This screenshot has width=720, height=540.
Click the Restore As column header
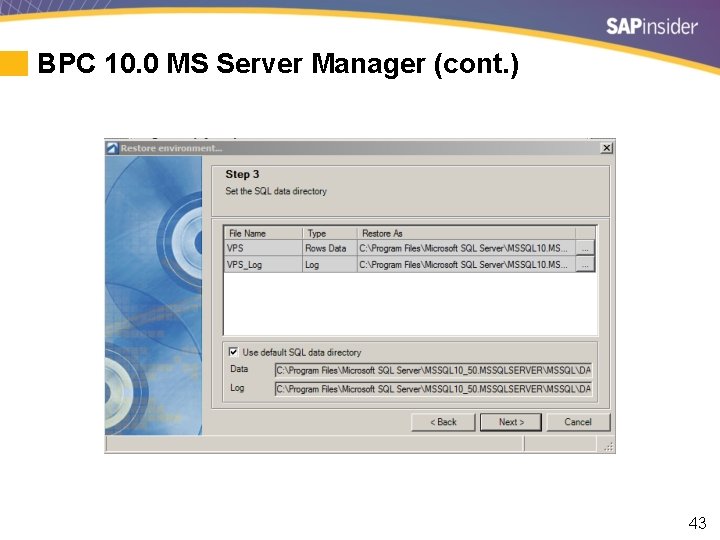466,233
